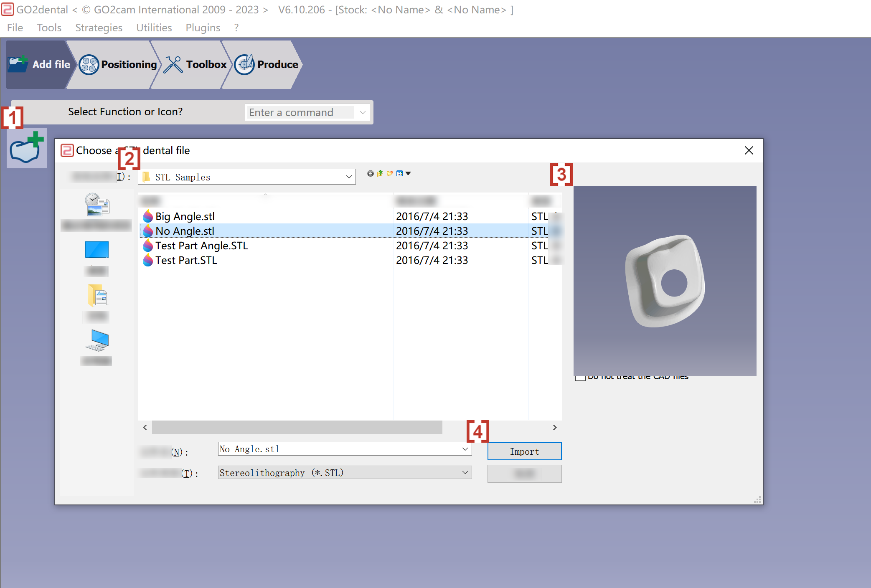Viewport: 871px width, 588px height.
Task: Click the This PC computer sidebar icon
Action: click(97, 340)
